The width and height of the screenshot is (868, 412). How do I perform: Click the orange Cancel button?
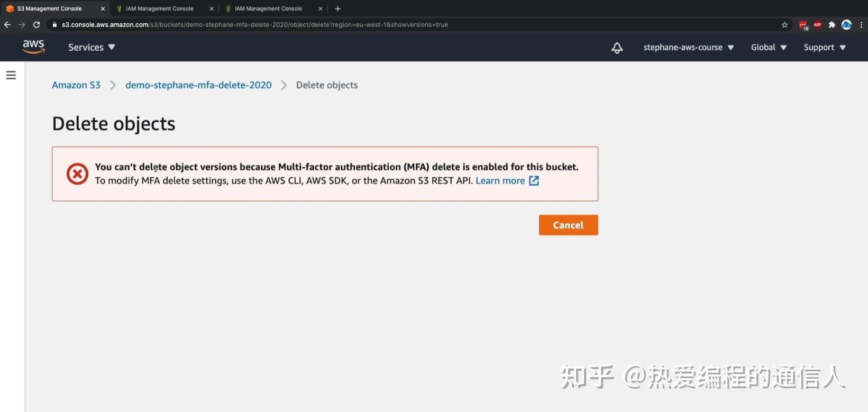568,225
